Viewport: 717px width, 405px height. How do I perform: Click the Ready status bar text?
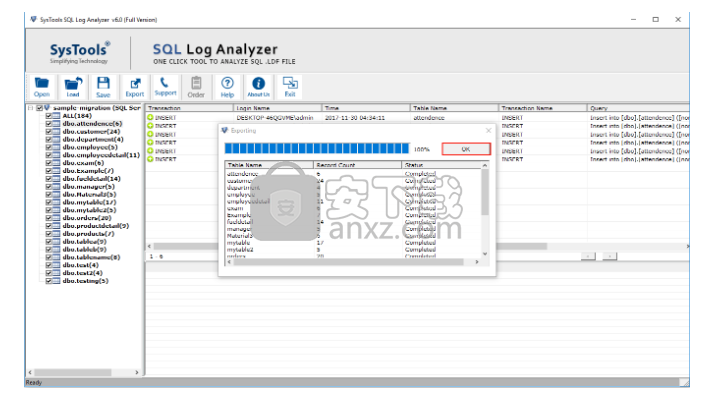pos(34,382)
